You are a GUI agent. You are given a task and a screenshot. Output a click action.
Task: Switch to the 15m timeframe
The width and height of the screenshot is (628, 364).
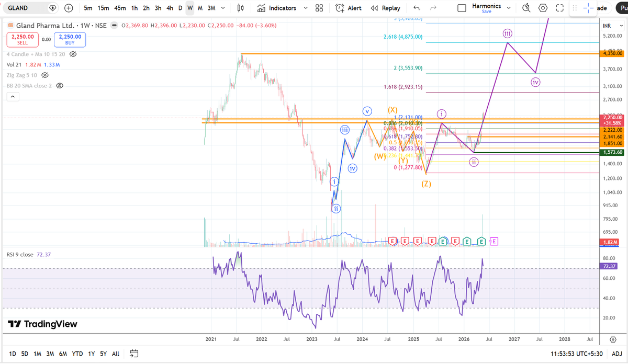click(104, 8)
